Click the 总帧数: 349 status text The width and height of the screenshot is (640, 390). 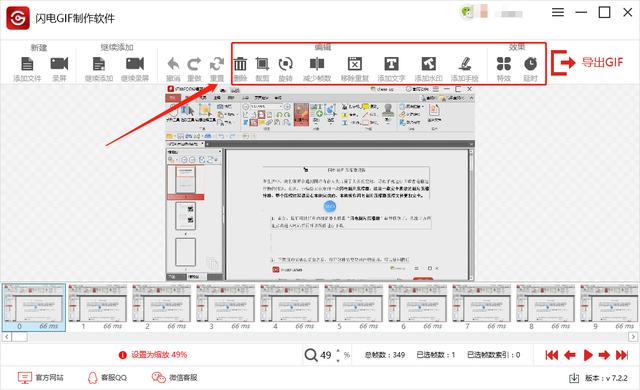click(x=385, y=355)
